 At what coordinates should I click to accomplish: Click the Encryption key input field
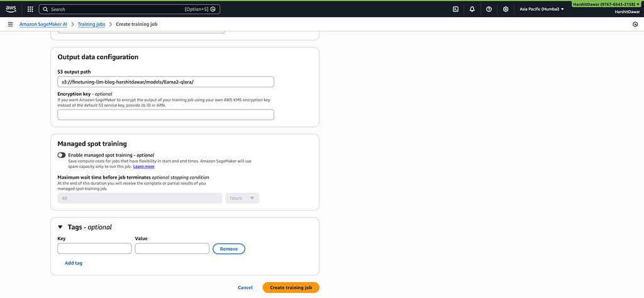(165, 115)
